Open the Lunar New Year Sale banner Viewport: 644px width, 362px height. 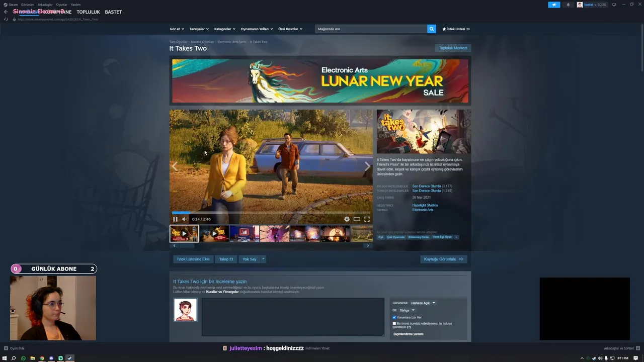[x=320, y=81]
